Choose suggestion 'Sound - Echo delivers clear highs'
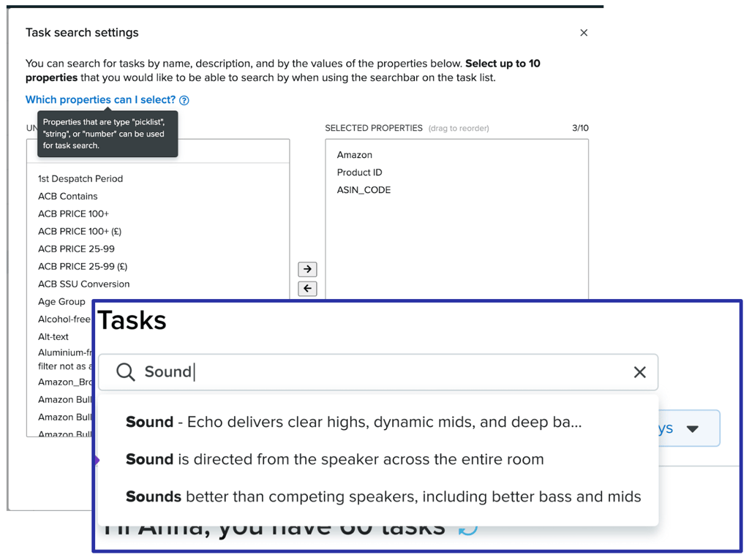This screenshot has height=560, width=749. pyautogui.click(x=353, y=422)
